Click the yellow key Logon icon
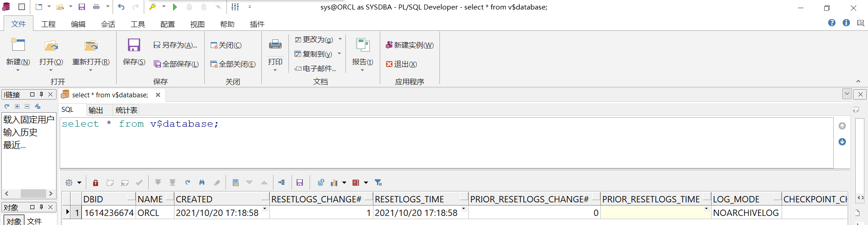The image size is (868, 225). pos(153,7)
